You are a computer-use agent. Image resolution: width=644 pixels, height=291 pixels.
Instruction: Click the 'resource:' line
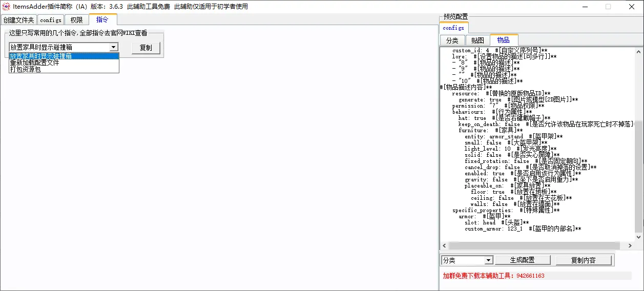click(x=502, y=93)
